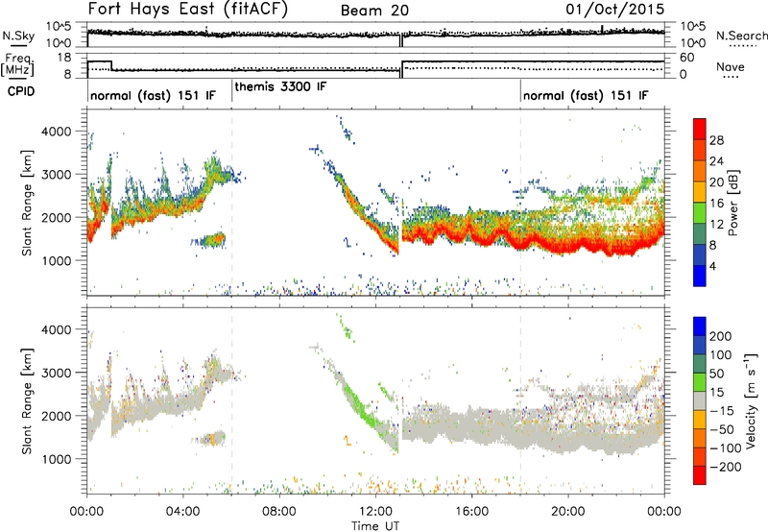Click the '60' Nave axis tick label
The image size is (768, 532).
click(687, 58)
